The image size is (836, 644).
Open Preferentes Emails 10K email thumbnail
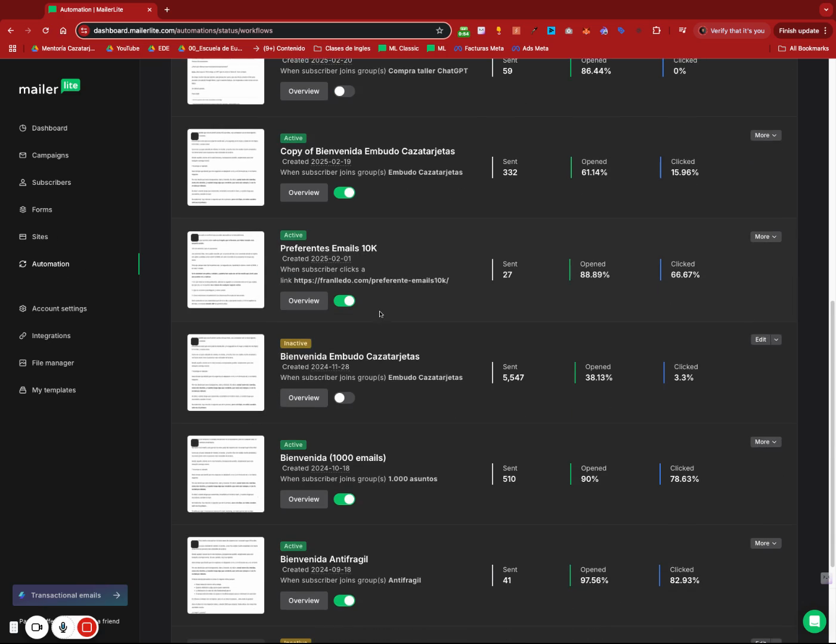225,270
